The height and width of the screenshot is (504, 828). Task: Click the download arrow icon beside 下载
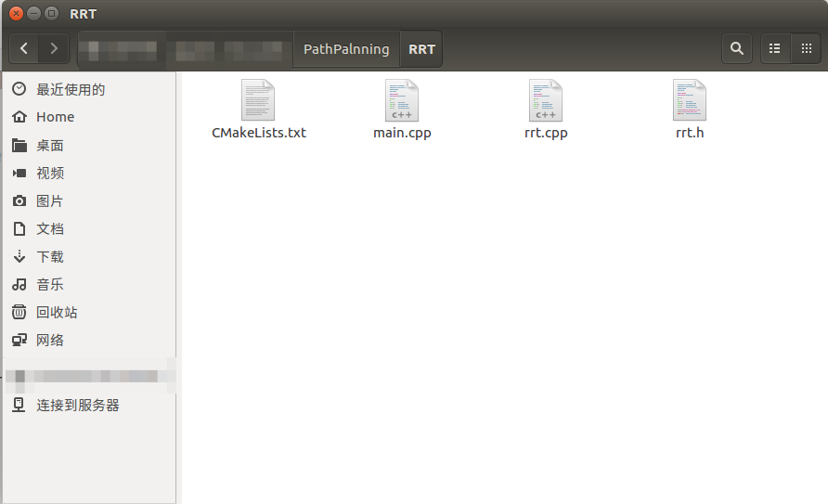[x=19, y=256]
